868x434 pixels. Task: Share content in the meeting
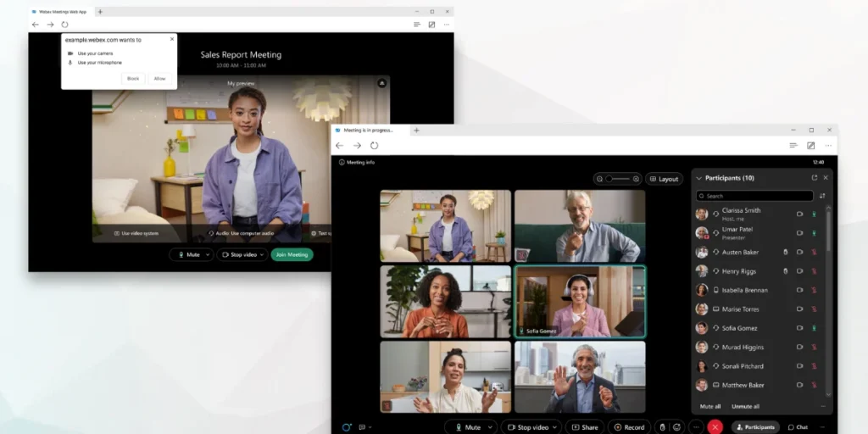(x=585, y=427)
